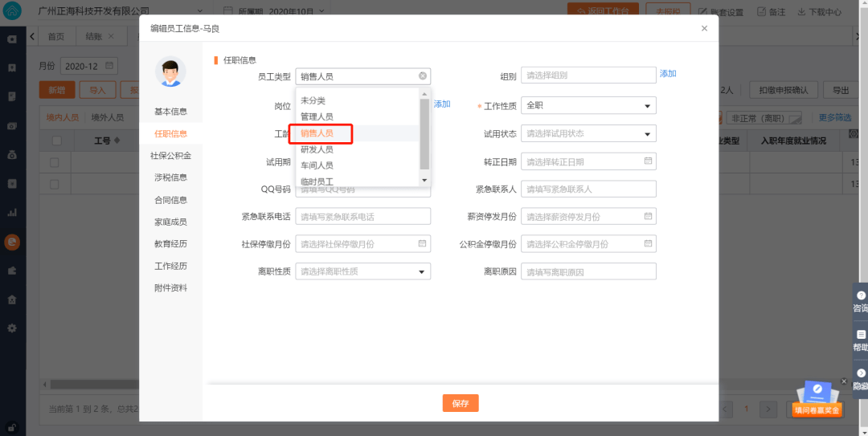Sort by the 工号 column icon

coord(117,141)
